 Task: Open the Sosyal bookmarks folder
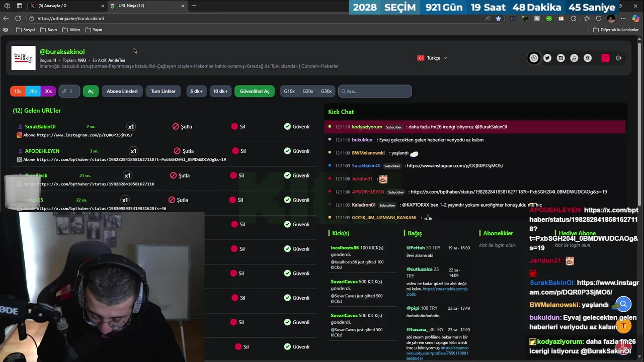pyautogui.click(x=26, y=30)
